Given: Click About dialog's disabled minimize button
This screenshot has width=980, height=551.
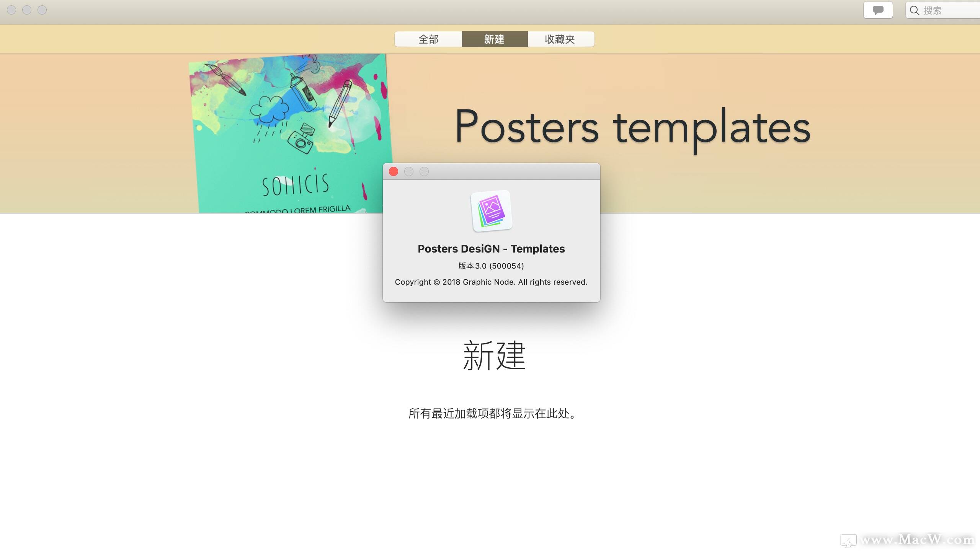Looking at the screenshot, I should point(409,171).
